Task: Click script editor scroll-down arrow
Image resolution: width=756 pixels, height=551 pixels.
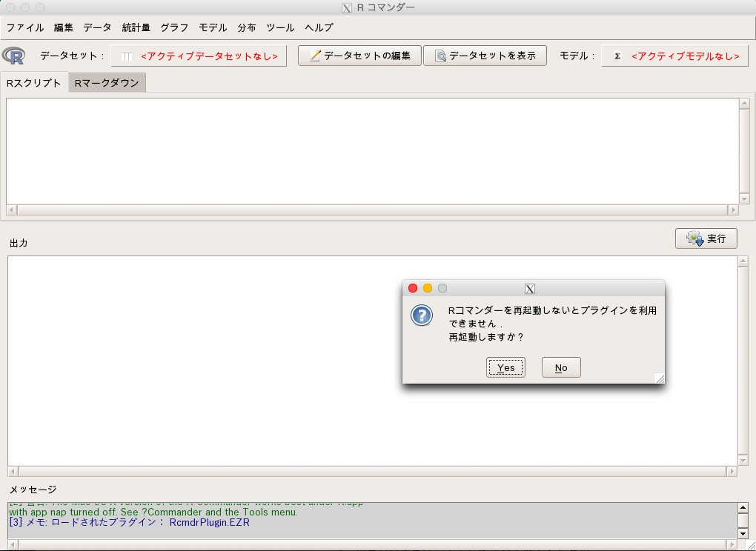Action: pyautogui.click(x=744, y=199)
